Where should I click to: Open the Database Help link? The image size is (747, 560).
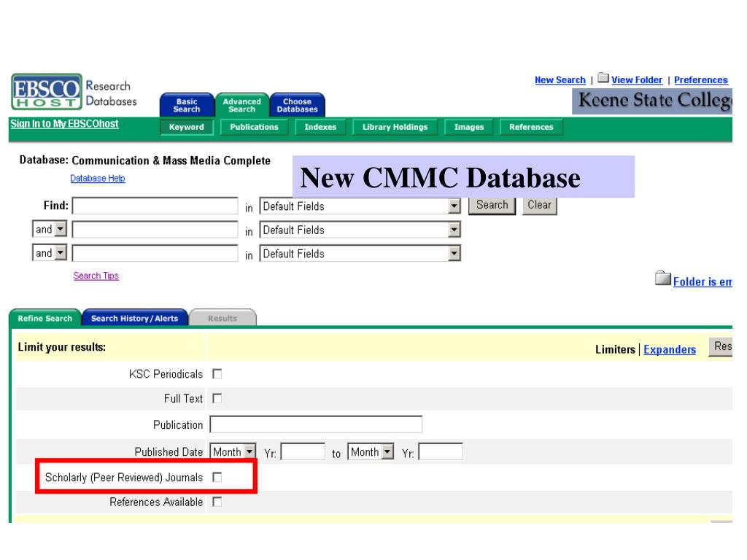coord(98,179)
